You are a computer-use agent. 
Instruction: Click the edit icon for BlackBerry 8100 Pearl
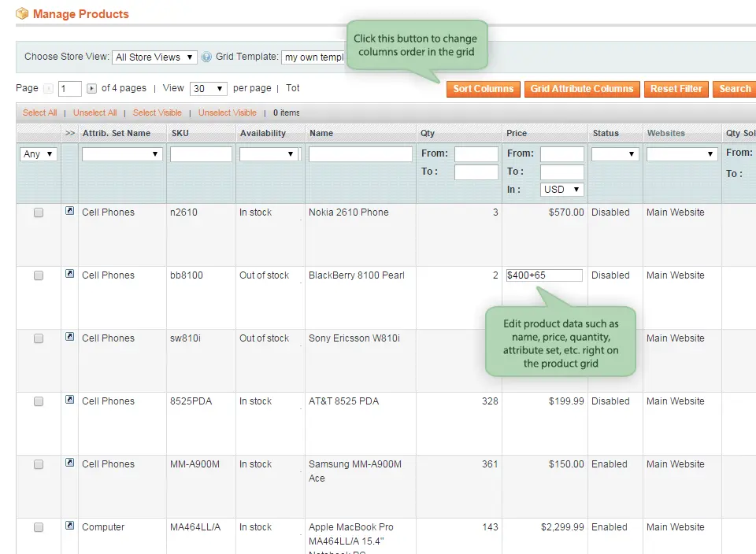tap(70, 275)
